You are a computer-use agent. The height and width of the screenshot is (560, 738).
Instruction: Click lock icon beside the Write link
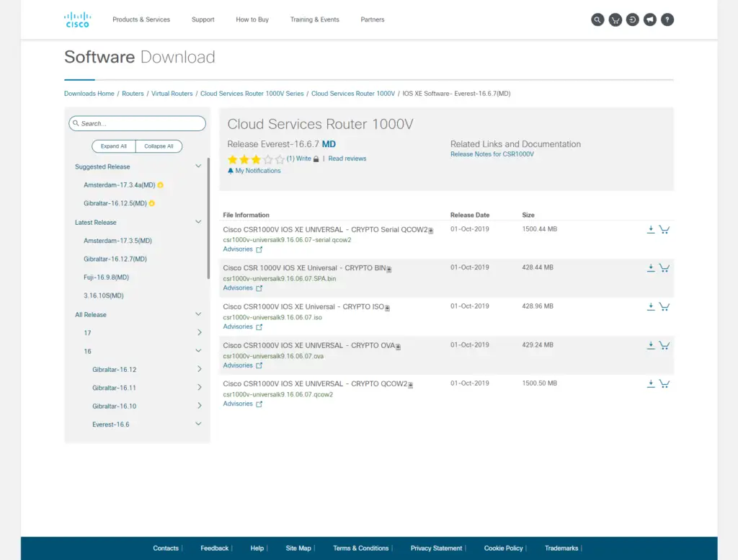pos(316,159)
